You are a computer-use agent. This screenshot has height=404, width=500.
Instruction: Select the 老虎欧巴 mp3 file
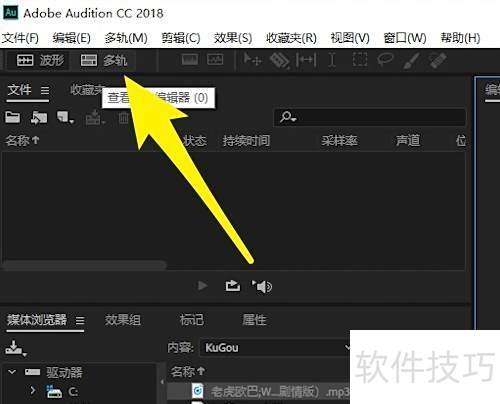[x=258, y=391]
